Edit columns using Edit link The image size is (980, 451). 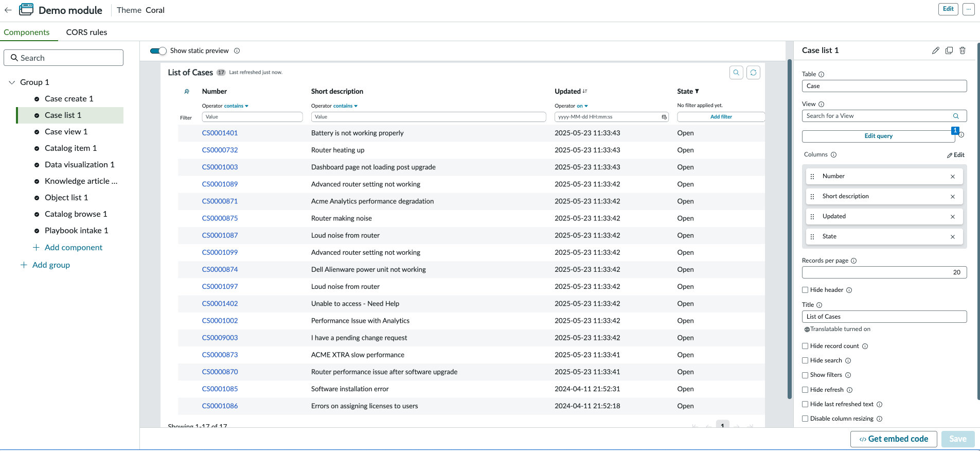[956, 155]
